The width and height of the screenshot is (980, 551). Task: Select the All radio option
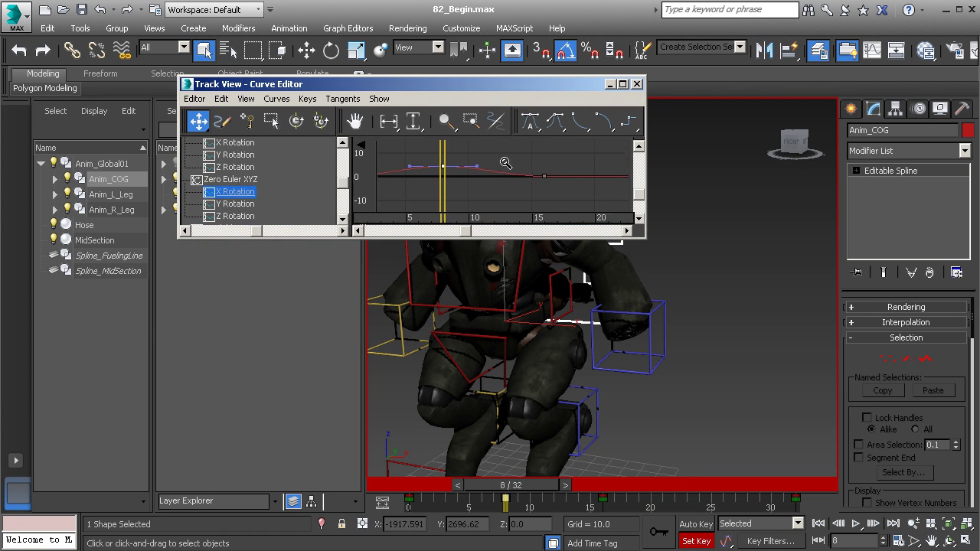[915, 429]
